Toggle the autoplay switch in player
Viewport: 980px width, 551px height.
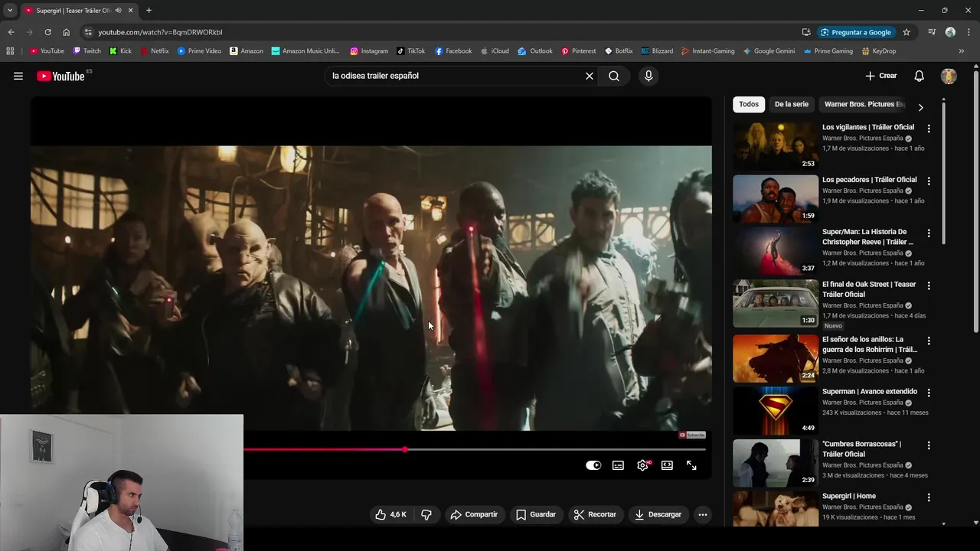point(593,465)
